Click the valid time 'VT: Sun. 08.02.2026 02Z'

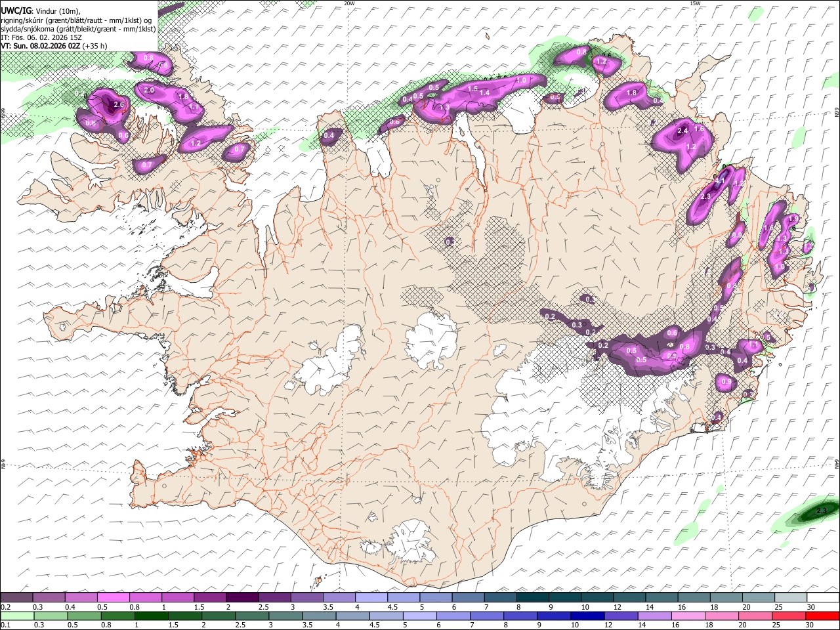click(41, 46)
